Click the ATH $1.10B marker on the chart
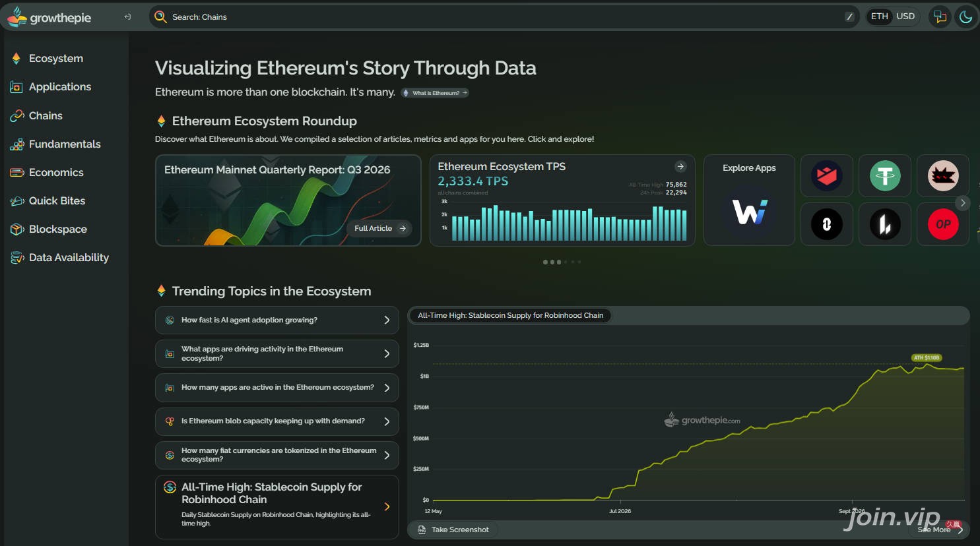 pyautogui.click(x=927, y=358)
